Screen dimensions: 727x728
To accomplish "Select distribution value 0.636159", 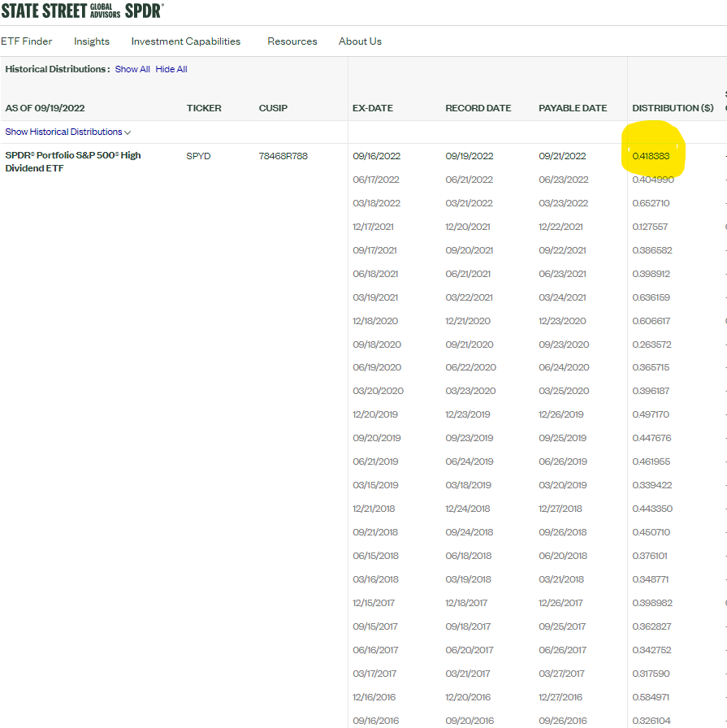I will click(651, 297).
